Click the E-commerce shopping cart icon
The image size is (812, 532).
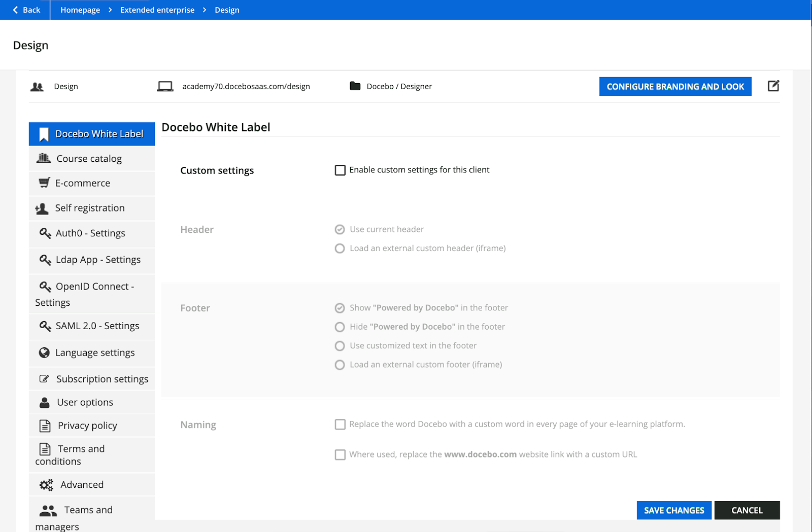click(x=45, y=183)
